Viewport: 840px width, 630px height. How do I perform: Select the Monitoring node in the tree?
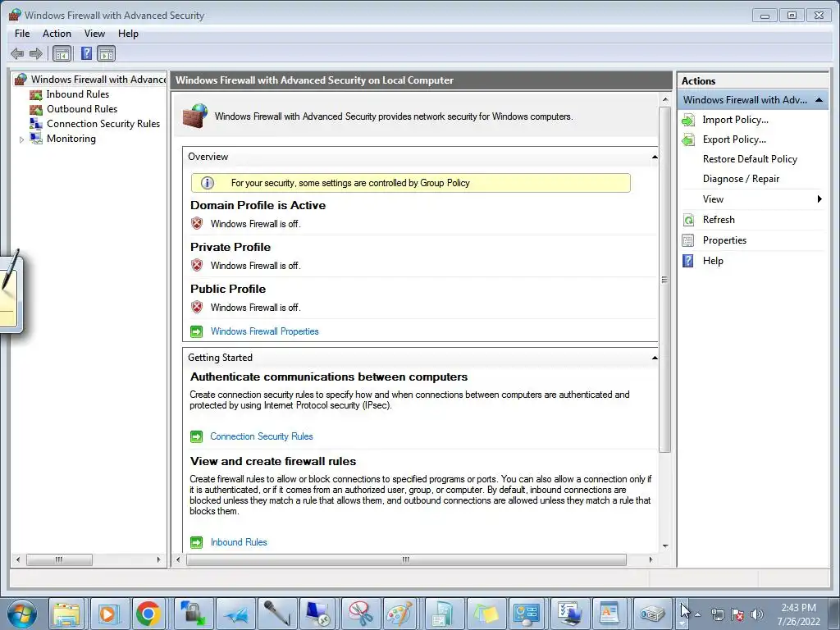point(71,138)
